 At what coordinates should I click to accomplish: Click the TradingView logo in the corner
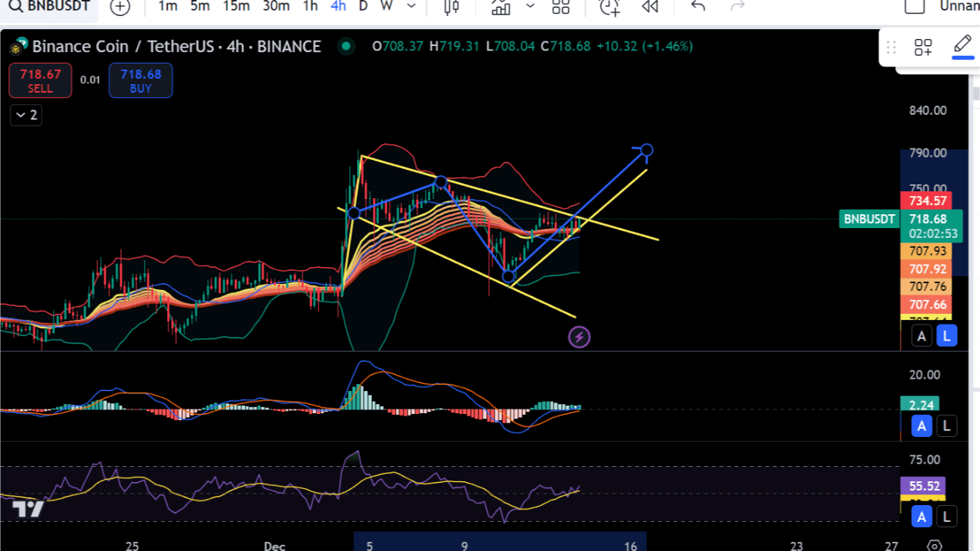click(x=27, y=510)
